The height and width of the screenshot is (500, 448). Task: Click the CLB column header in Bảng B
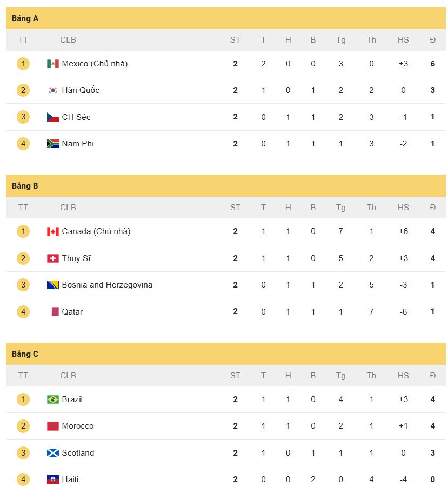68,208
